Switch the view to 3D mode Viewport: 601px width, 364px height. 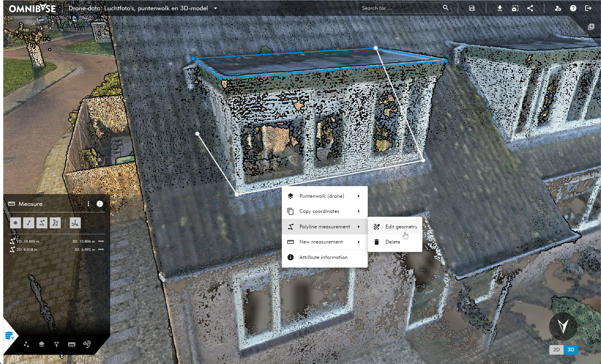pos(570,349)
